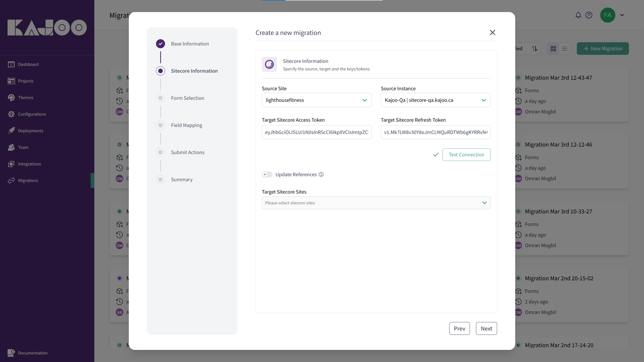Toggle the Update References switch

[x=267, y=174]
